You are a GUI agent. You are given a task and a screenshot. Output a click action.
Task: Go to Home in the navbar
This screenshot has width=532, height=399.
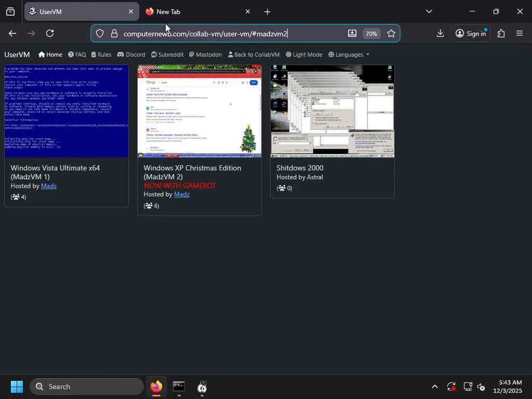tap(50, 55)
